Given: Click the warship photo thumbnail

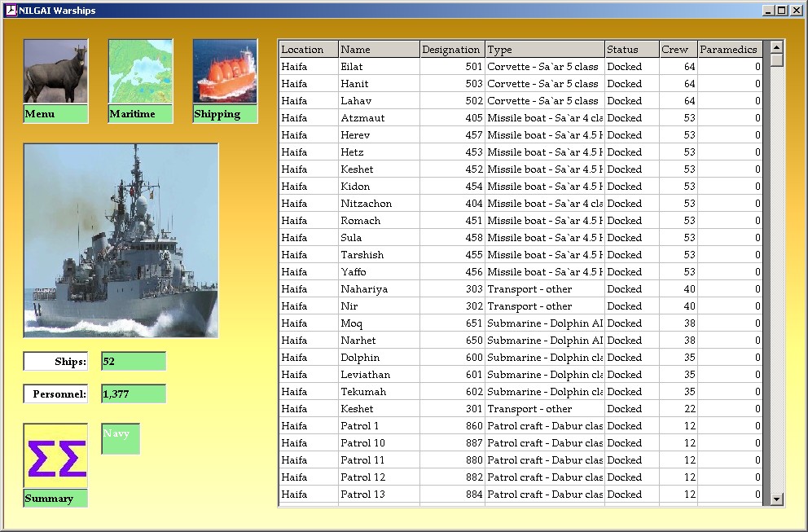Looking at the screenshot, I should click(x=121, y=240).
